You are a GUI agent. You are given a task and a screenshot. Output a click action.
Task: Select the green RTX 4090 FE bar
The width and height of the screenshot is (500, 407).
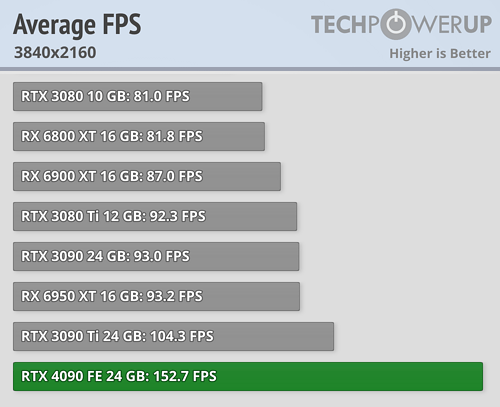(x=248, y=376)
